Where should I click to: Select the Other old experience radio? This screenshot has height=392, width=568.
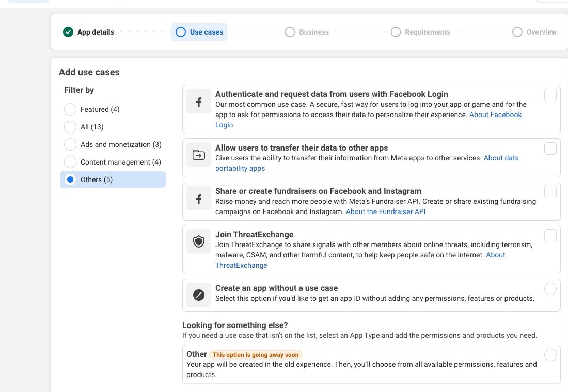coord(550,355)
